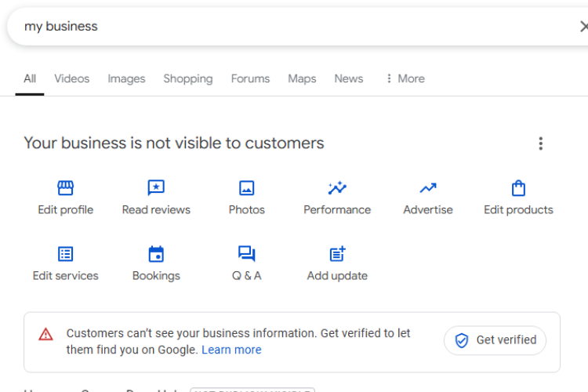Open Q & A chat bubbles icon
588x392 pixels.
(247, 254)
